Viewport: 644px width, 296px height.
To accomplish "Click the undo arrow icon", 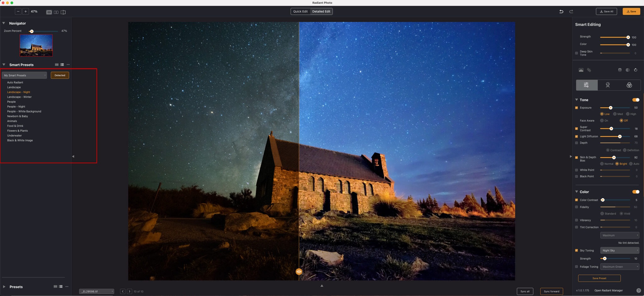I will point(561,11).
